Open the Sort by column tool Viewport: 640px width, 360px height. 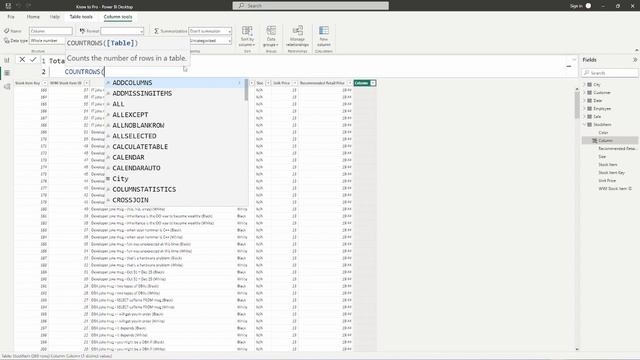(x=247, y=36)
